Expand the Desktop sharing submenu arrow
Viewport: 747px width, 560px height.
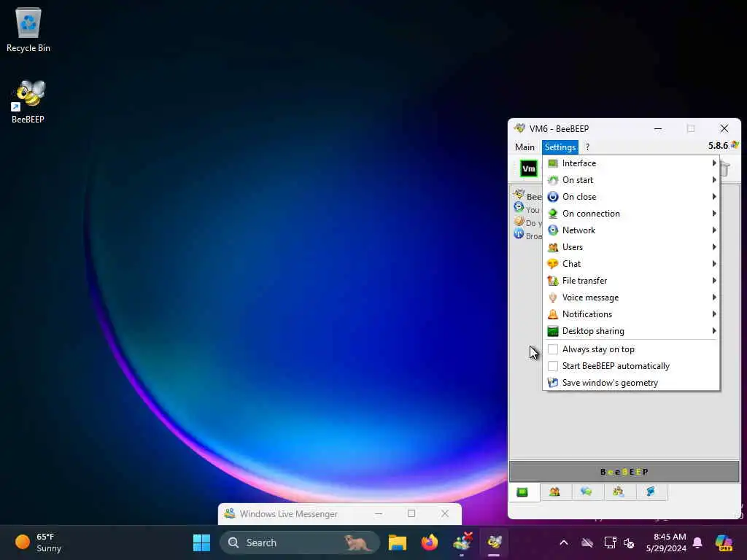pyautogui.click(x=713, y=331)
